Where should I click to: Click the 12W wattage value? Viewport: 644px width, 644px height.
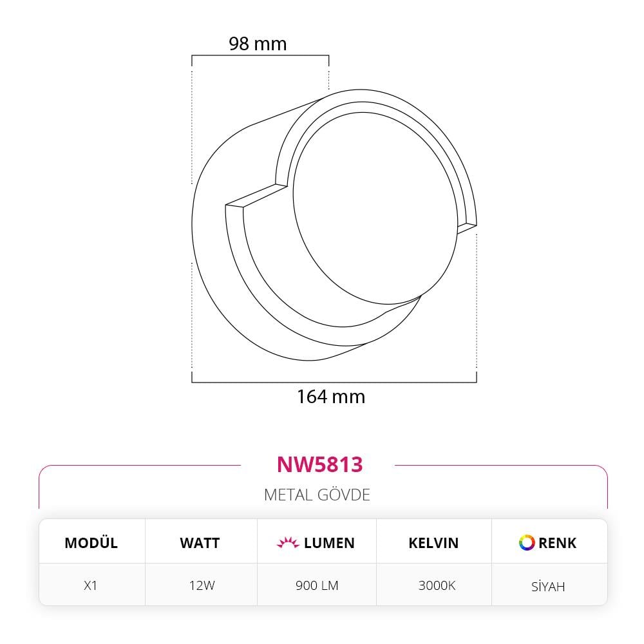[x=200, y=585]
